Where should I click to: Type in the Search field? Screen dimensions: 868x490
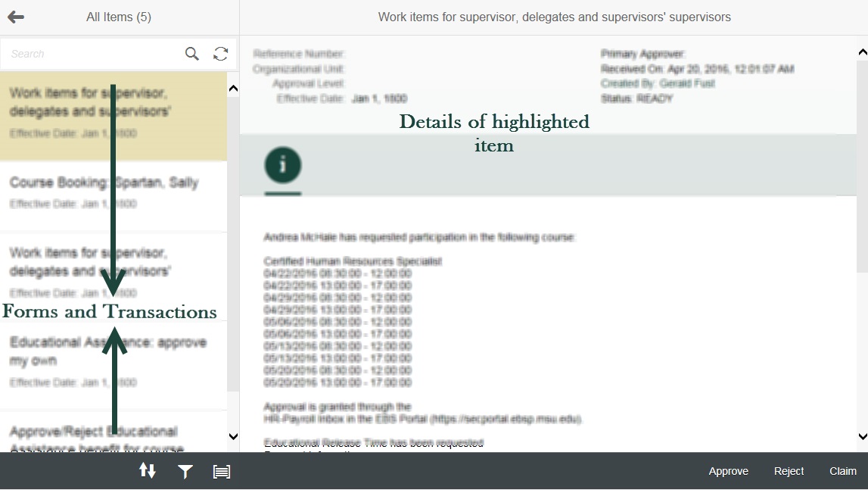[x=91, y=54]
